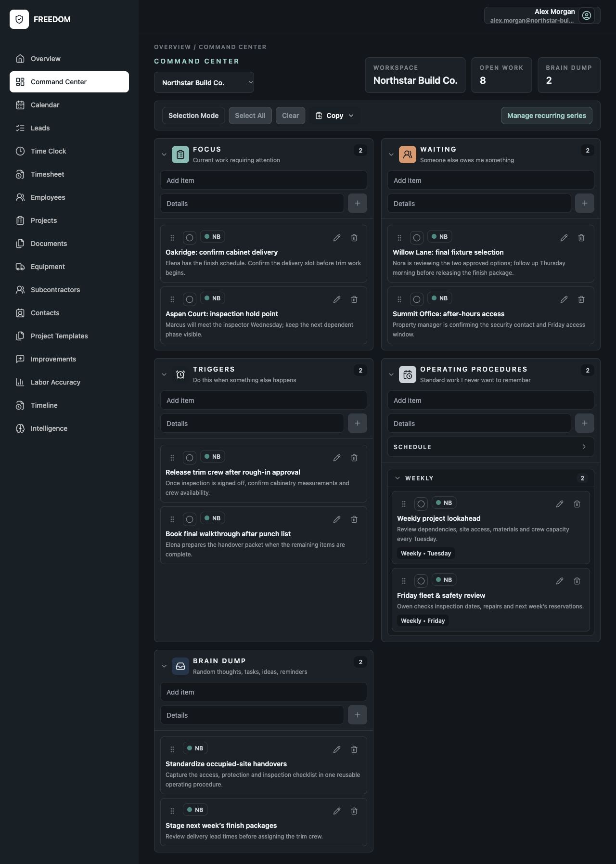The height and width of the screenshot is (864, 616).
Task: Open Calendar in the sidebar
Action: (69, 105)
